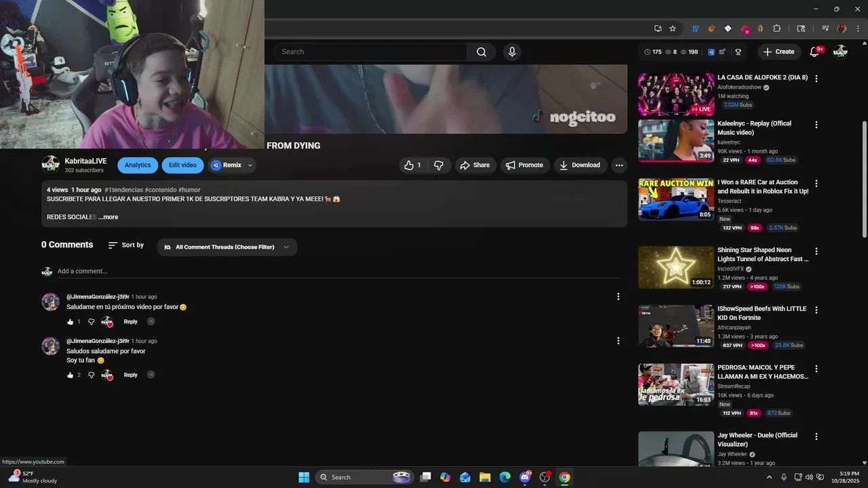Viewport: 868px width, 488px height.
Task: Click the YouTube search magnifier button
Action: click(481, 52)
